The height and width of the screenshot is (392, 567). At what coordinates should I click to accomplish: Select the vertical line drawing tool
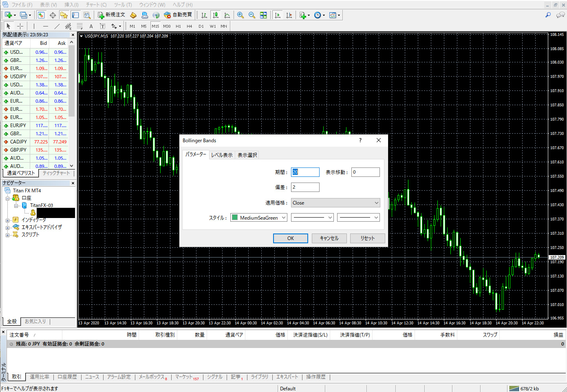point(34,26)
